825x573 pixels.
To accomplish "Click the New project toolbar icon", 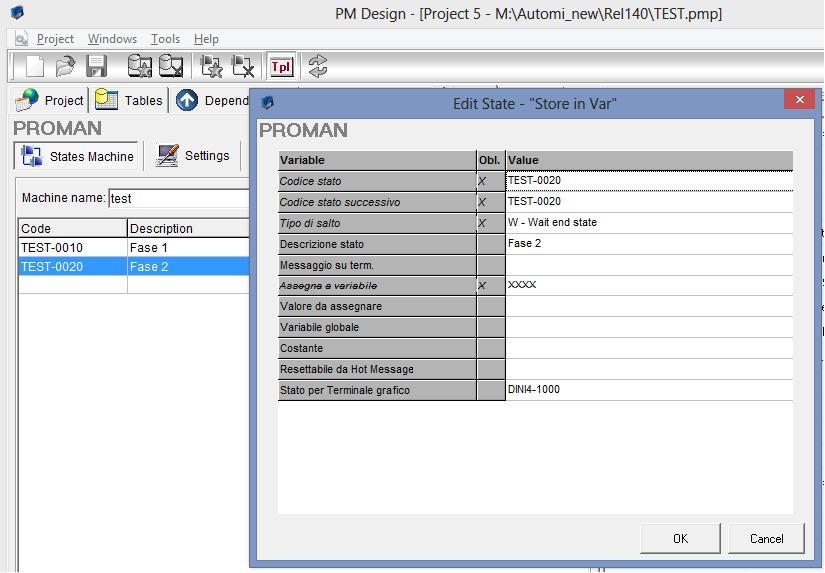I will (35, 66).
